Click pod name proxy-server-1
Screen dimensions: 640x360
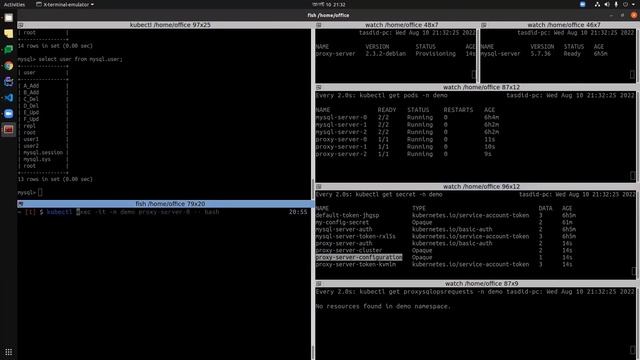coord(341,147)
